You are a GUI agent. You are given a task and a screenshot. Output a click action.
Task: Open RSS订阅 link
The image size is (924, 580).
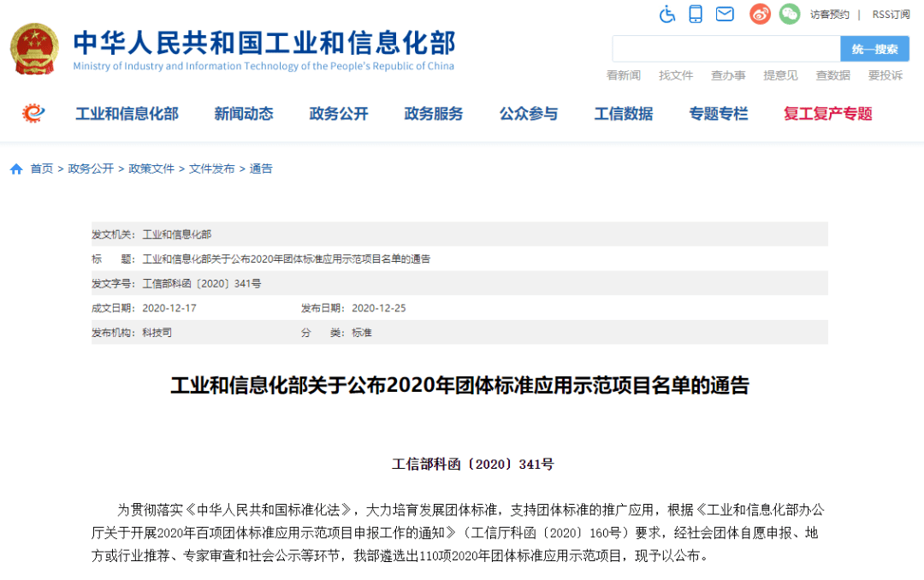(891, 15)
